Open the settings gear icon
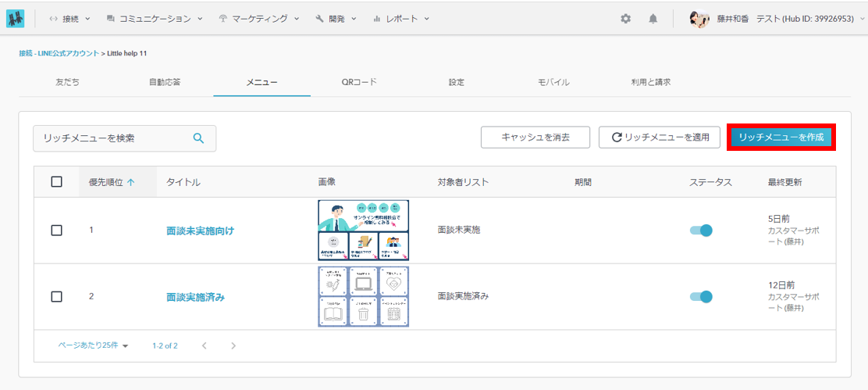 [x=625, y=19]
